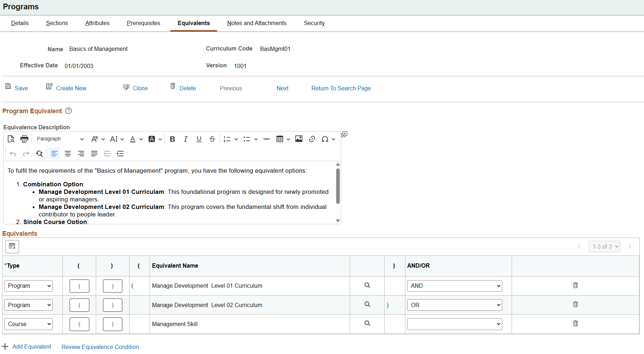Screen dimensions: 644x354
Task: Open AND/OR dropdown for Level 01 Curriculum
Action: [x=454, y=286]
